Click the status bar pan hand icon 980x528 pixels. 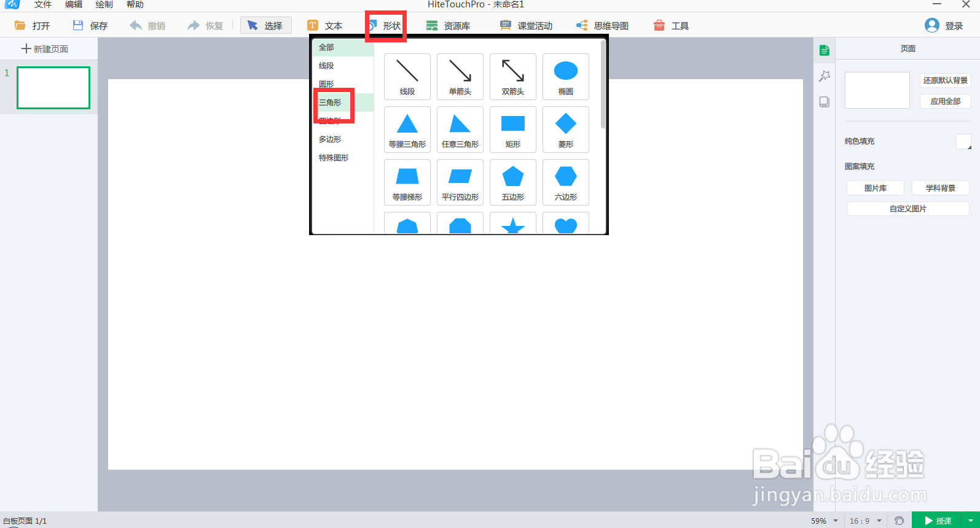(x=900, y=521)
